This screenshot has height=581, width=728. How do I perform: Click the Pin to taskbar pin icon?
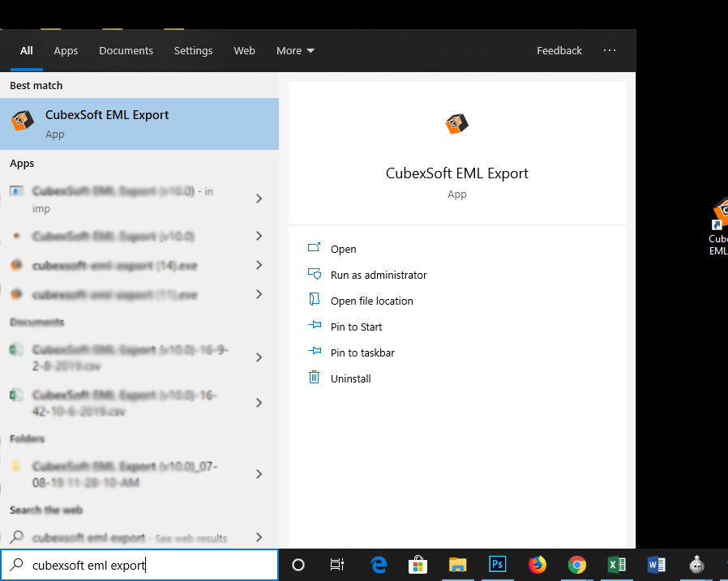click(315, 352)
